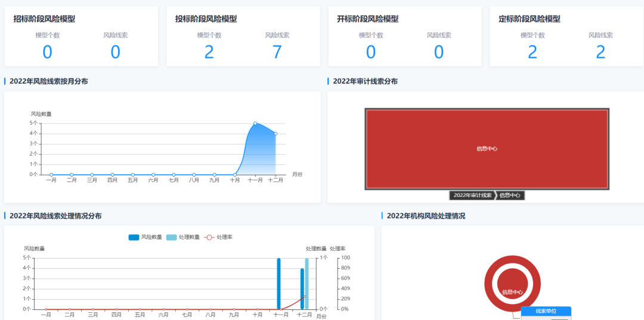Select the 十二月 dark blue risk bar
Screen dimensions: 644x320
(x=302, y=288)
